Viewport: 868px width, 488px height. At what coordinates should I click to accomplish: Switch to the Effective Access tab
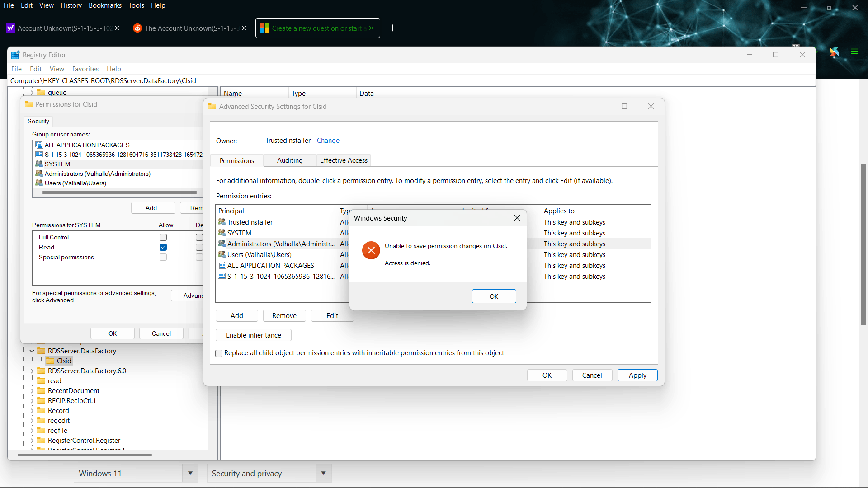(344, 160)
